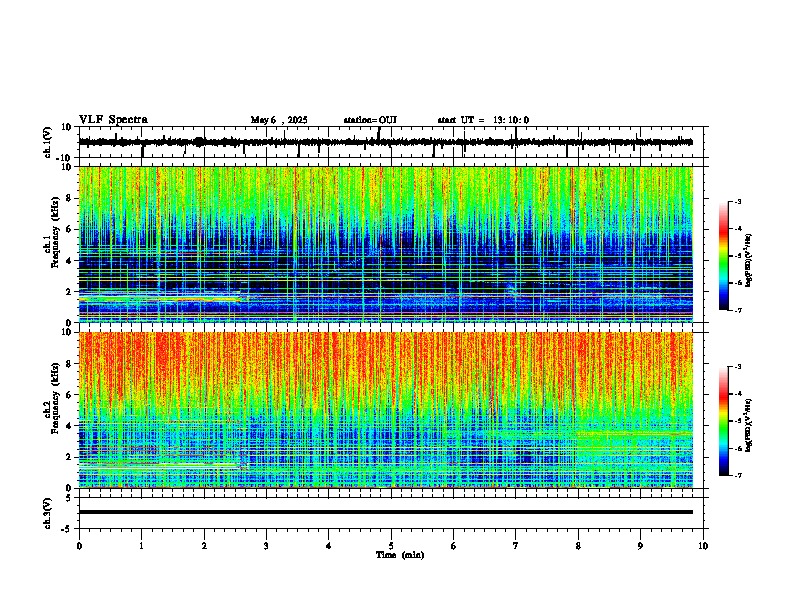Click the "Time (min)" x-axis label
The height and width of the screenshot is (612, 792).
(400, 555)
